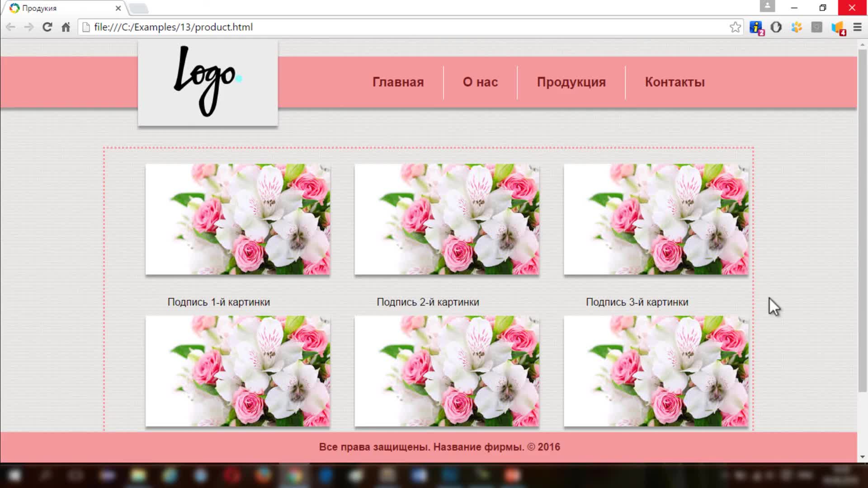Viewport: 868px width, 488px height.
Task: Open the blue-orange book extension with badge 4
Action: coord(838,28)
